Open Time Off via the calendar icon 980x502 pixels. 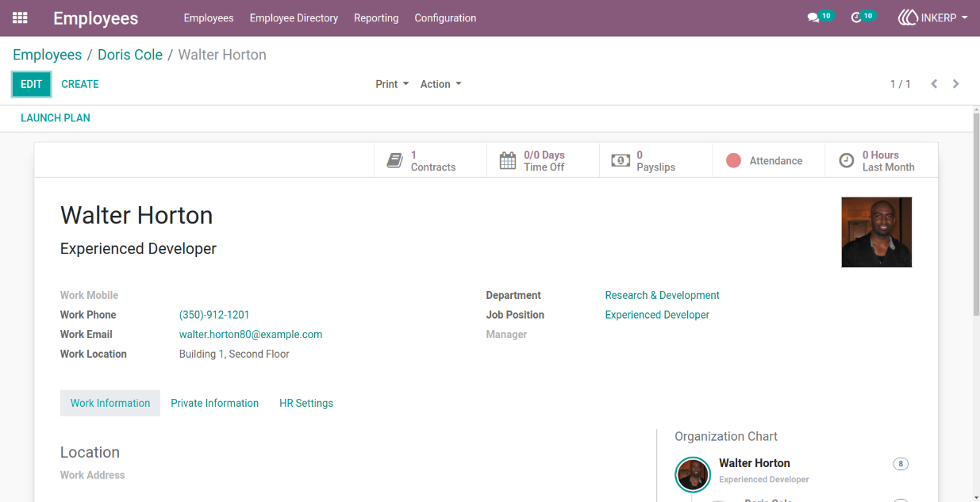(508, 161)
